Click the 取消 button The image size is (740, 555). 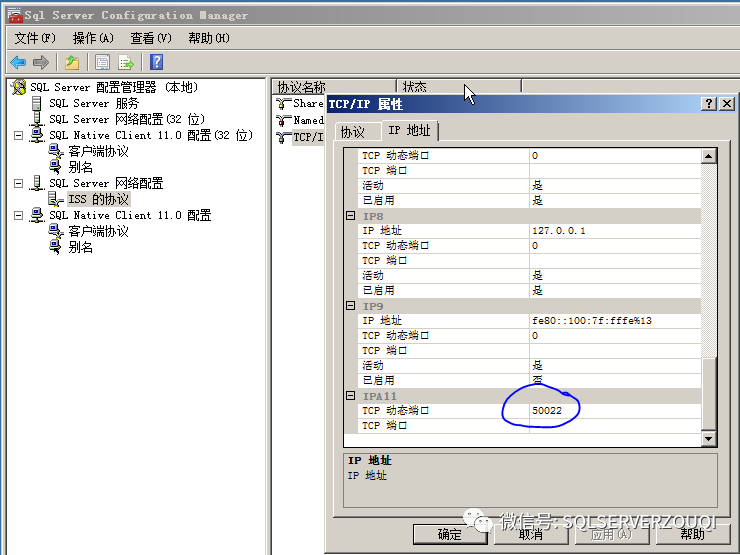[530, 534]
